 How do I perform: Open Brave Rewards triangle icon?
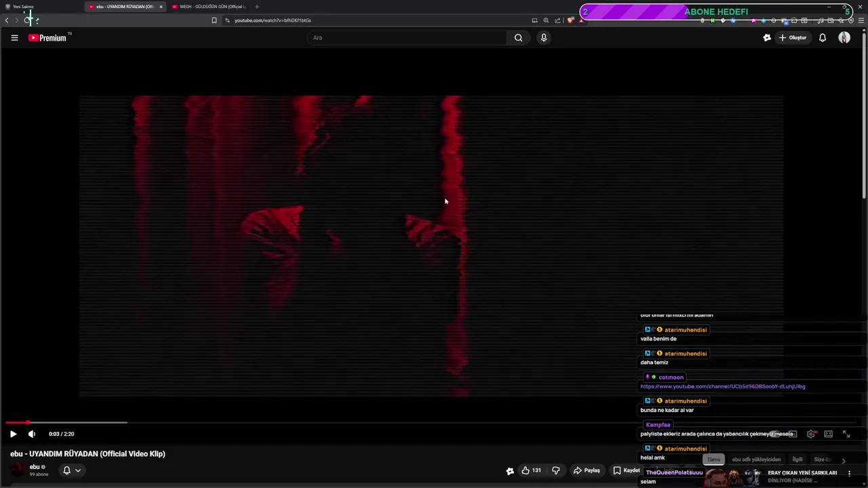[x=581, y=20]
